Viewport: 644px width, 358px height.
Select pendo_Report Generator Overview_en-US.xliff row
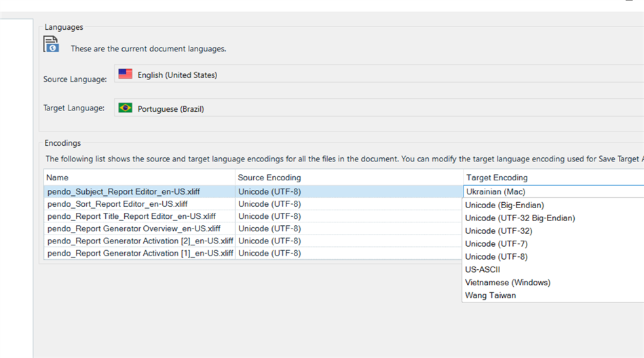click(139, 228)
